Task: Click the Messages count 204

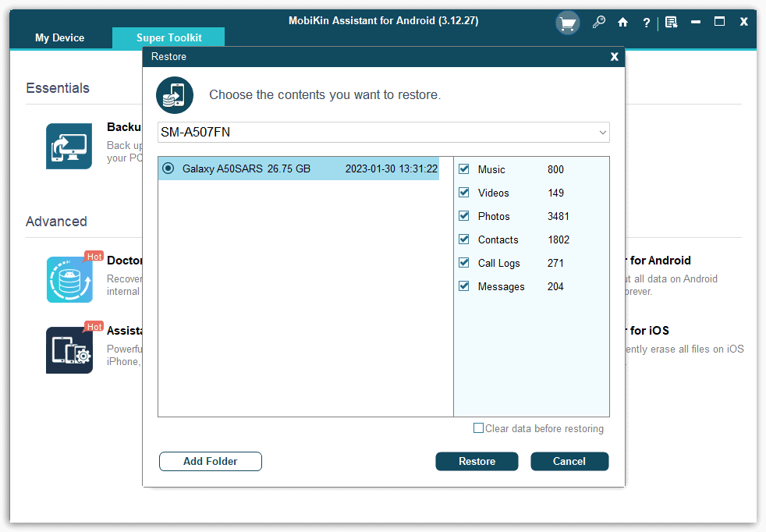Action: click(x=555, y=287)
